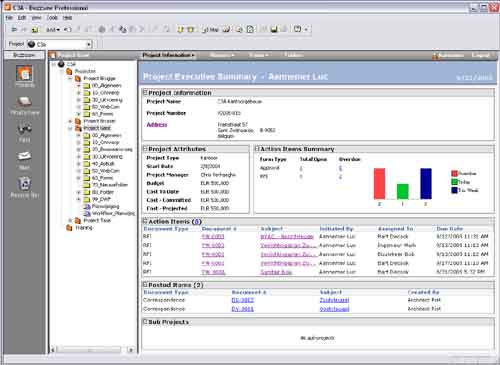Click the Workflow_Planning file icon
This screenshot has width=500, height=365.
click(88, 213)
